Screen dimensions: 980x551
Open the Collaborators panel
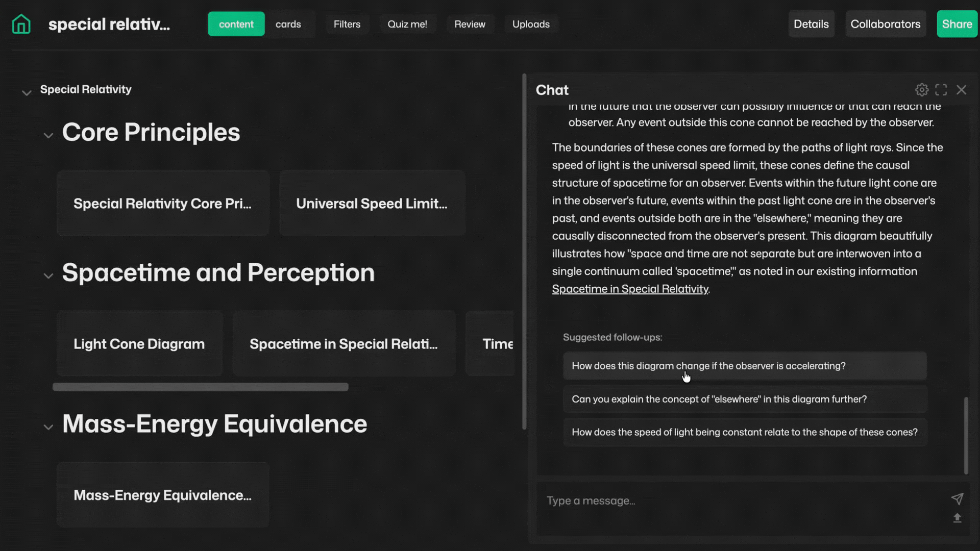pyautogui.click(x=885, y=23)
